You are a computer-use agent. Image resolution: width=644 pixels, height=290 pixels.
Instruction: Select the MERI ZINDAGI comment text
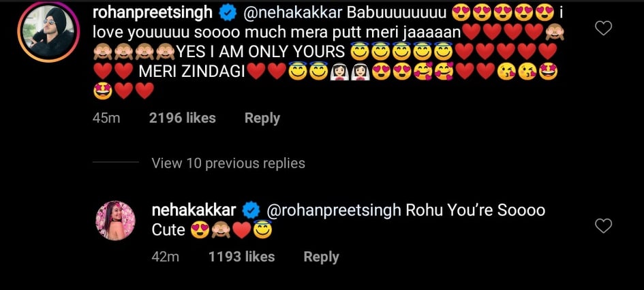(x=190, y=71)
